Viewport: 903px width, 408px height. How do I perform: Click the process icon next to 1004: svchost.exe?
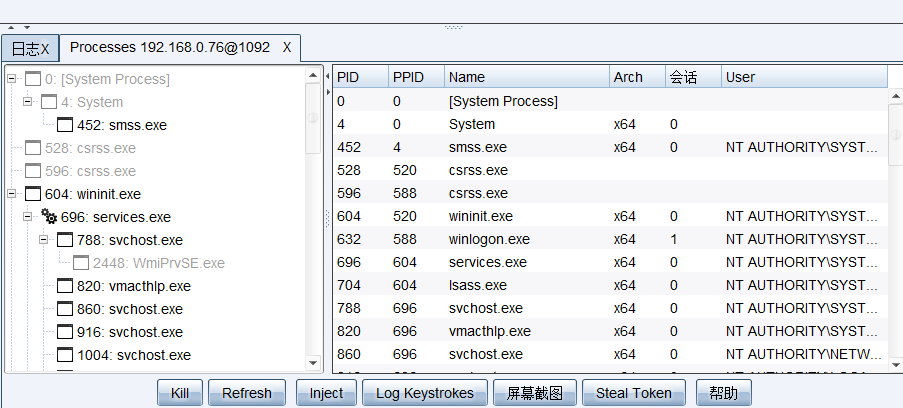point(64,355)
